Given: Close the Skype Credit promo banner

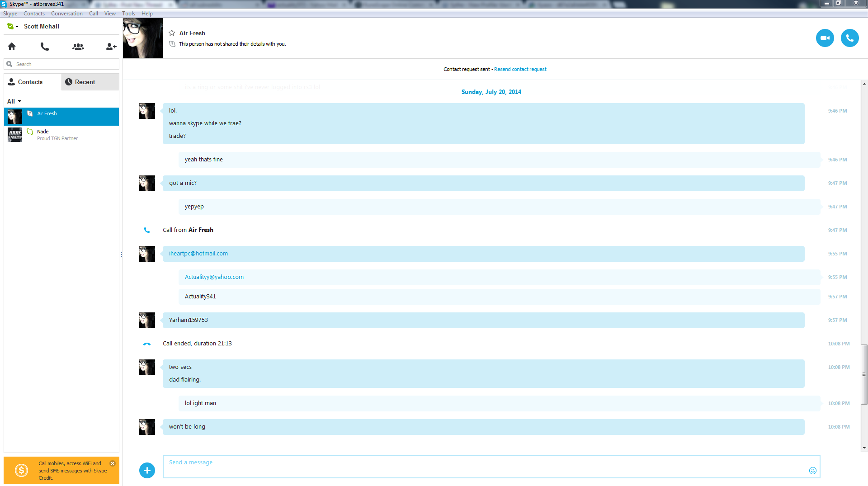Looking at the screenshot, I should [x=113, y=463].
